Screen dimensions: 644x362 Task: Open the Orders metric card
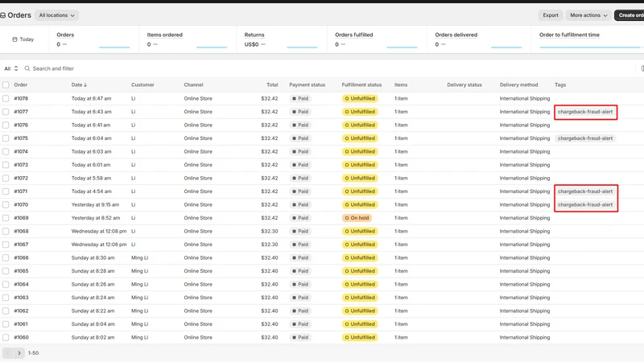pos(93,39)
